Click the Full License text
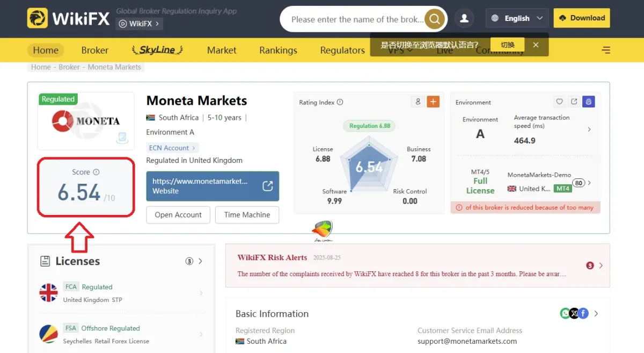This screenshot has width=644, height=353. [480, 186]
